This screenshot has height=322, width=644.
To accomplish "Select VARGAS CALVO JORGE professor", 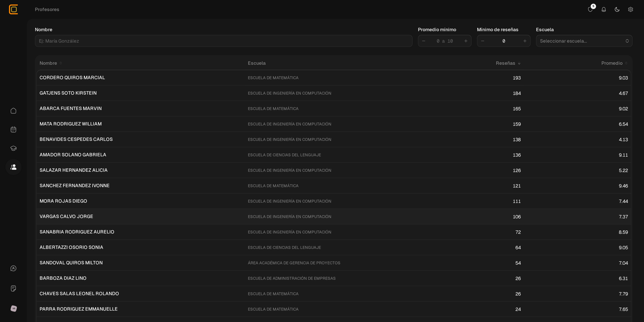I will (x=334, y=217).
